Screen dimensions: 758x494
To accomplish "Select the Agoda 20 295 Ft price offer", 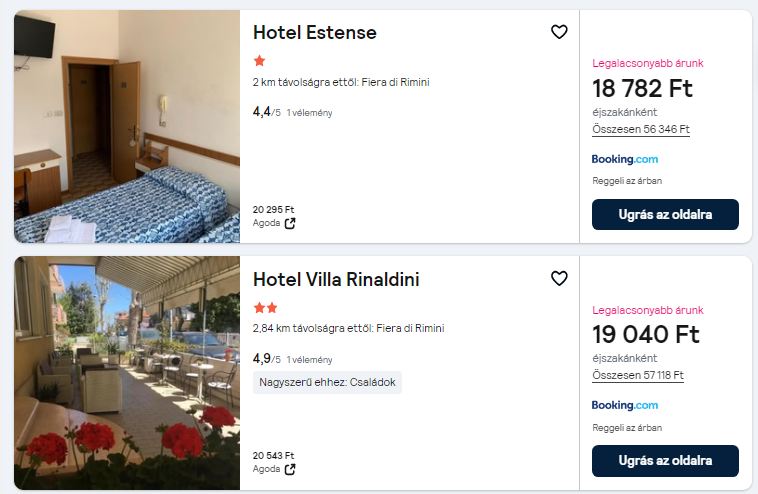I will click(x=274, y=210).
